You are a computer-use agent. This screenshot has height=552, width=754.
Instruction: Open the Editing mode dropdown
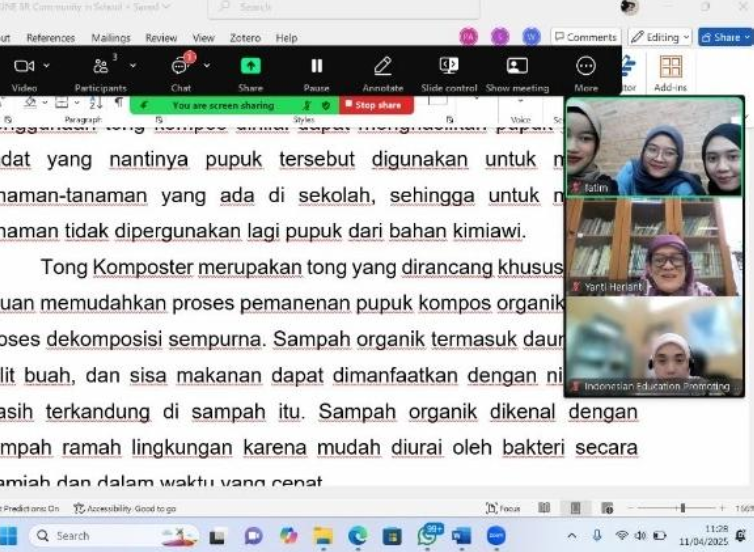[660, 37]
